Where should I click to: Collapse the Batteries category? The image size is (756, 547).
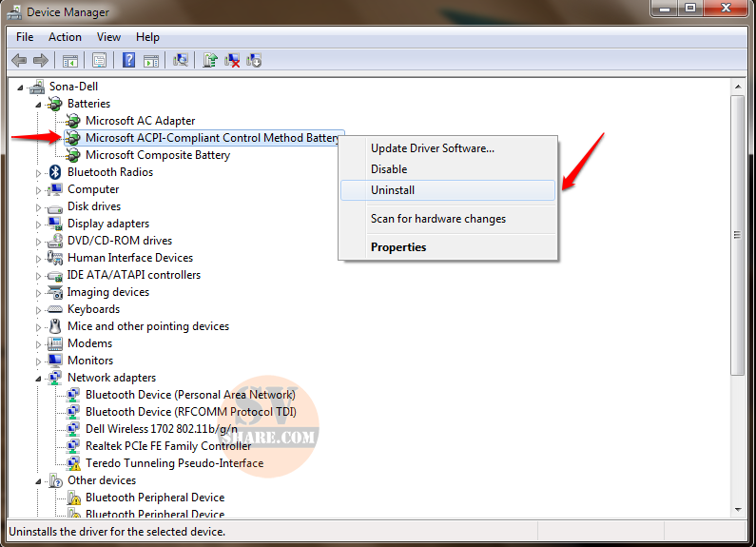(x=40, y=104)
